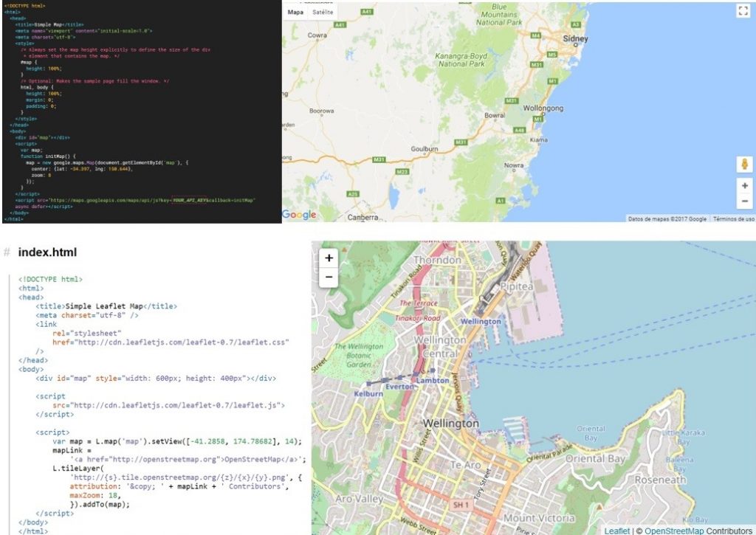This screenshot has width=756, height=535.
Task: Click the Sydney label on Google map
Action: click(x=574, y=38)
